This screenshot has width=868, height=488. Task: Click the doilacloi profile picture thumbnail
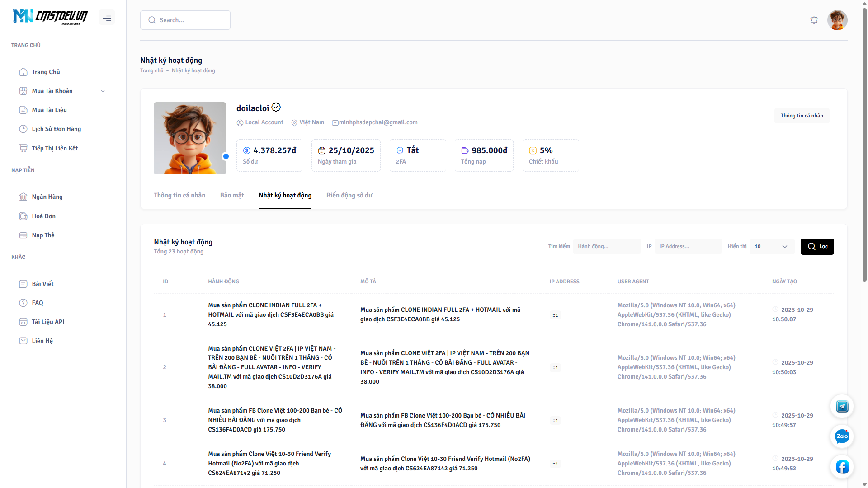click(189, 138)
